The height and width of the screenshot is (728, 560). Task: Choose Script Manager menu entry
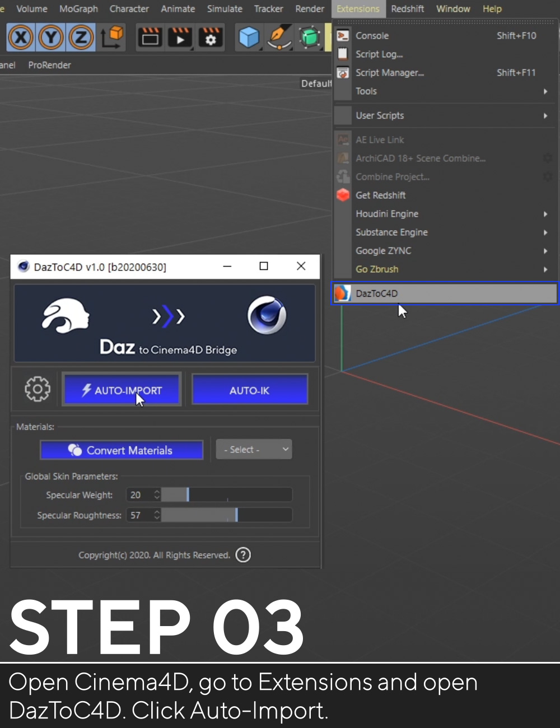pyautogui.click(x=445, y=73)
